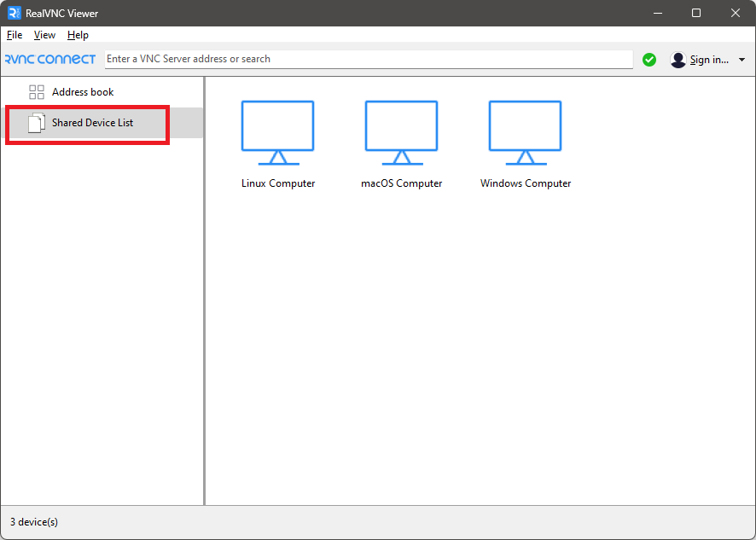Click the Linux Computer label
The width and height of the screenshot is (756, 540).
pos(278,183)
